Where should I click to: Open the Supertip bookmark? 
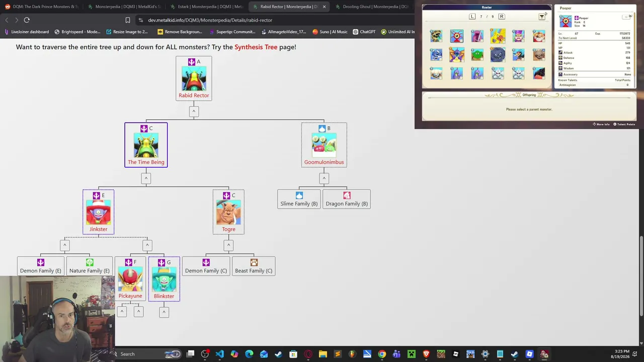pos(232,32)
